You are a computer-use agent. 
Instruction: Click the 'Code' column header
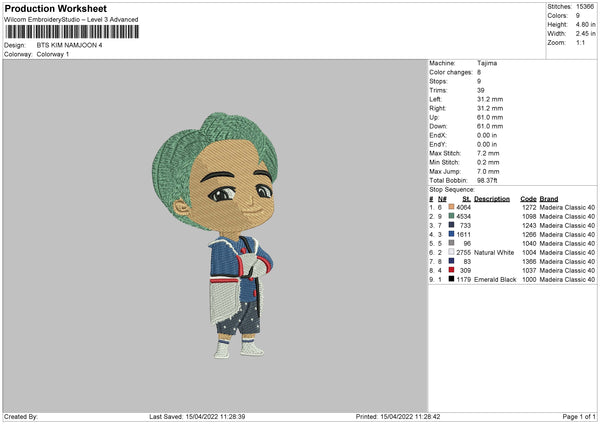(528, 199)
